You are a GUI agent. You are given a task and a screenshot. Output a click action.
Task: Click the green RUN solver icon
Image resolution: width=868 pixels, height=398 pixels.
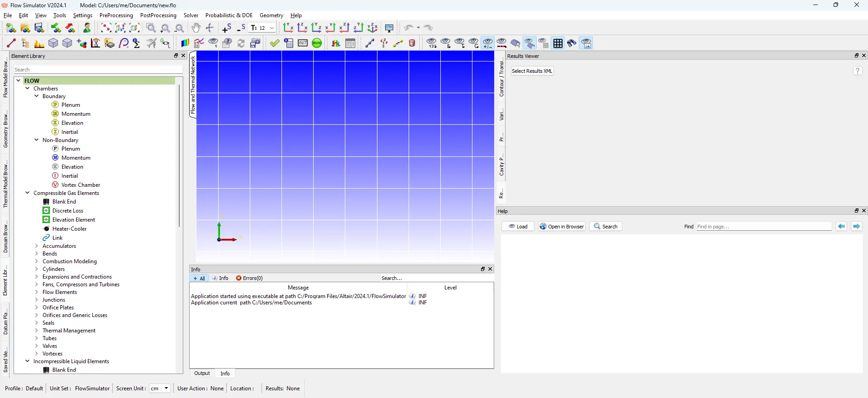[x=317, y=43]
